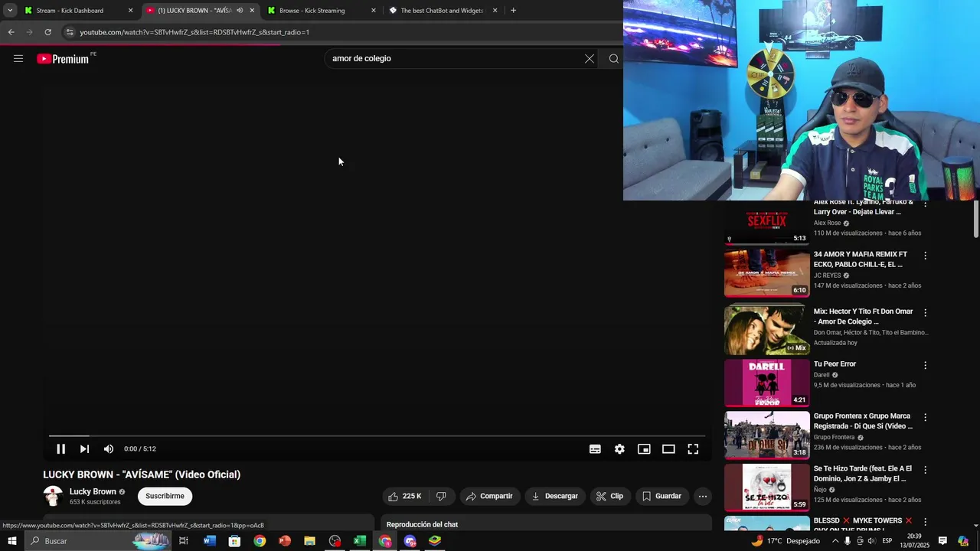The width and height of the screenshot is (980, 551).
Task: Open options for Se Te Hizo Tarde video
Action: [925, 470]
